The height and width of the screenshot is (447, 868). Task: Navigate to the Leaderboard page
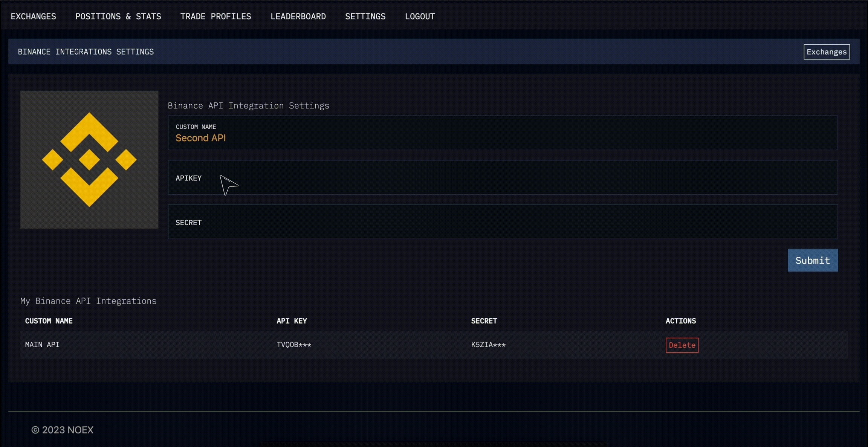pyautogui.click(x=298, y=17)
